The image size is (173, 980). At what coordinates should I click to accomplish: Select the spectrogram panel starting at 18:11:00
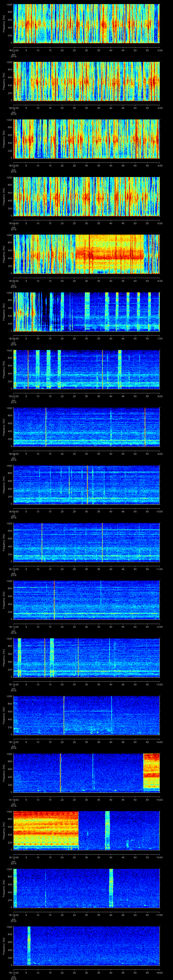click(86, 600)
